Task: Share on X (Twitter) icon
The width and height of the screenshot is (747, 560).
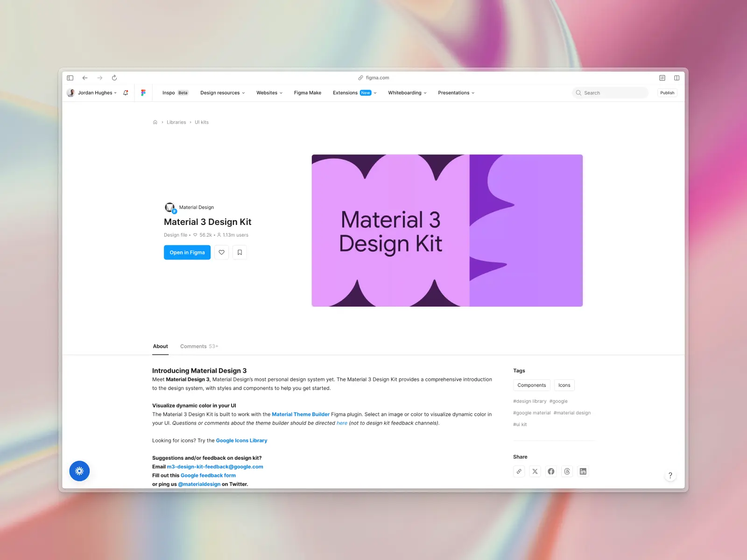Action: pos(535,471)
